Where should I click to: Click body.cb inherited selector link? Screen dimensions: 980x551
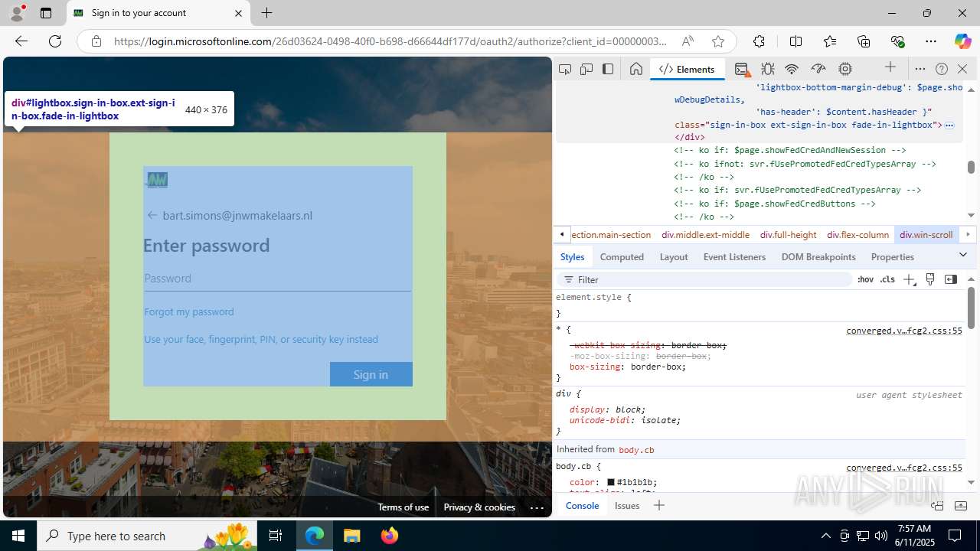coord(636,450)
